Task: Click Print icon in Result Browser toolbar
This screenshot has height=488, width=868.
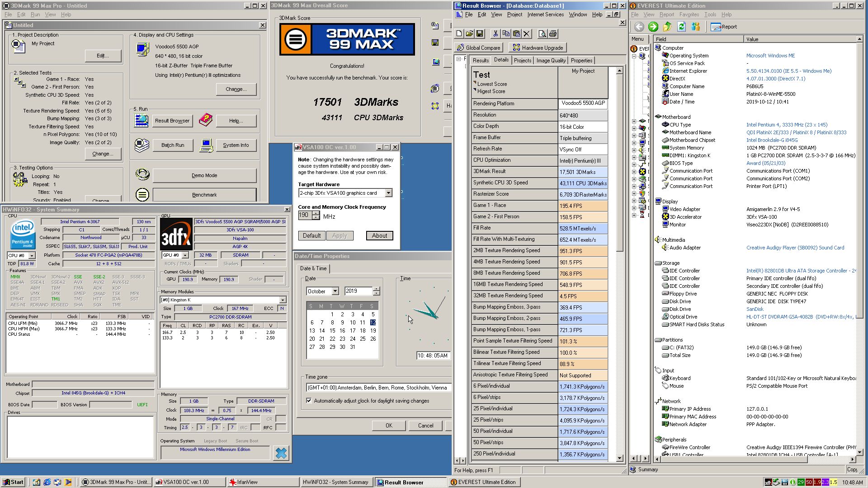Action: pos(552,33)
